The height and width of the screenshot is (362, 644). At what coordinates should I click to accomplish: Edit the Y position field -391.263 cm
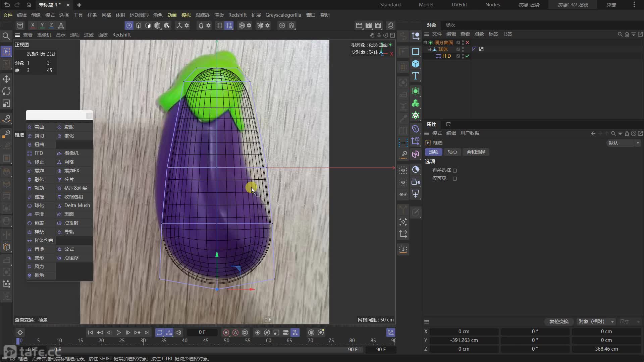(x=464, y=340)
